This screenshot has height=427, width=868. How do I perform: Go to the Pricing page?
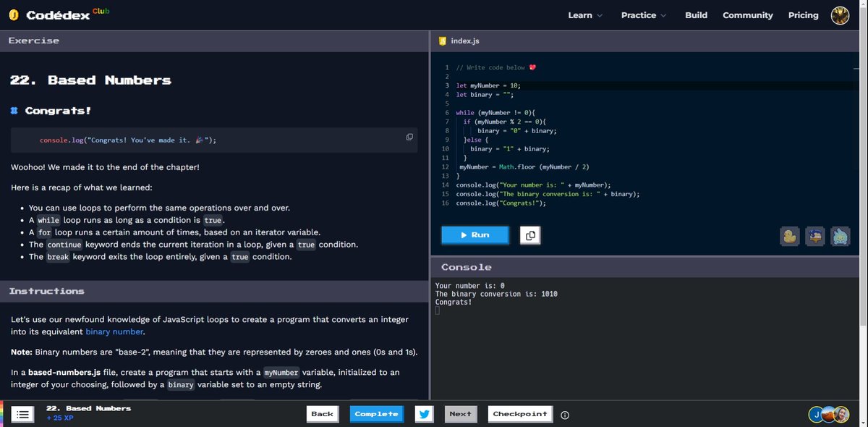(x=803, y=15)
